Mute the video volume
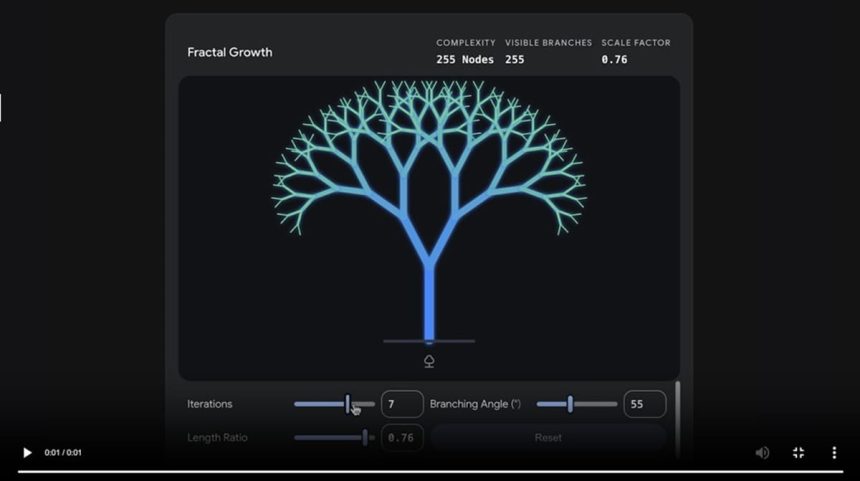860x481 pixels. point(762,453)
